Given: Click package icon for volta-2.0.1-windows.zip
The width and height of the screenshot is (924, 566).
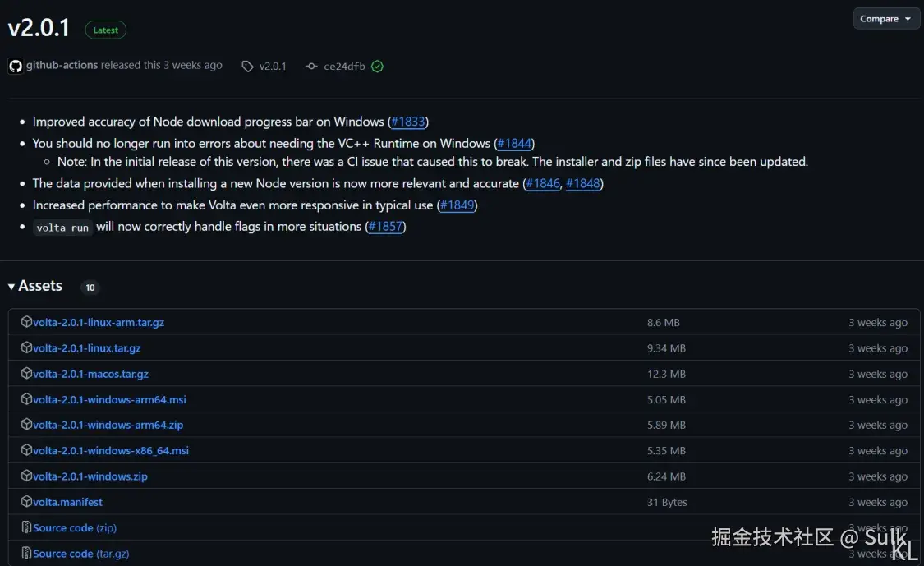Looking at the screenshot, I should click(26, 475).
